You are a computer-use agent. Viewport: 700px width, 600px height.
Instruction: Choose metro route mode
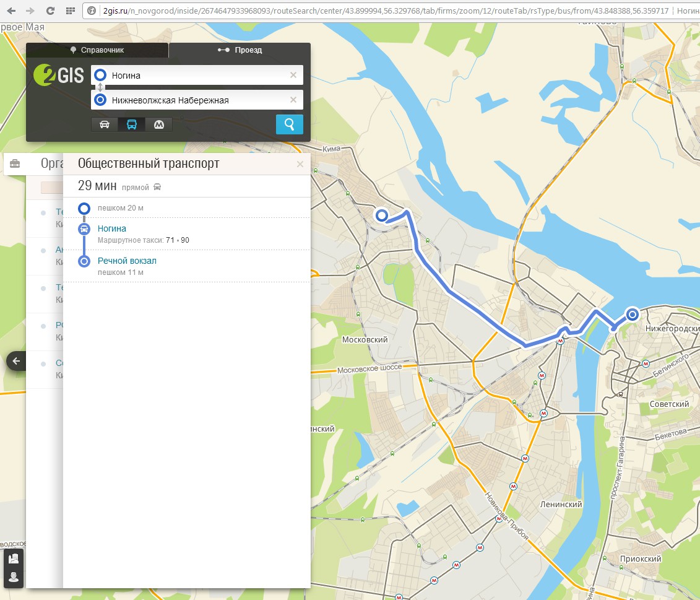pyautogui.click(x=159, y=124)
